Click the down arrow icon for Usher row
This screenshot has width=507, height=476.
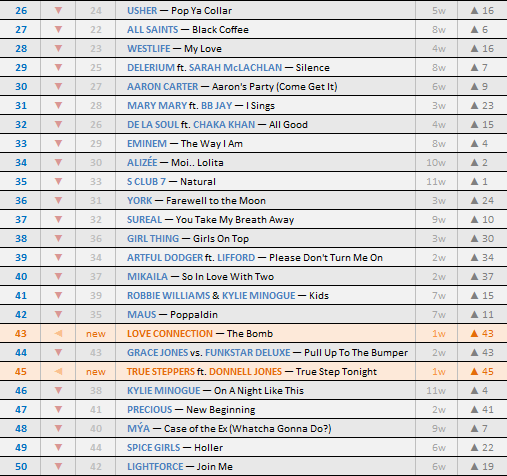[x=58, y=11]
